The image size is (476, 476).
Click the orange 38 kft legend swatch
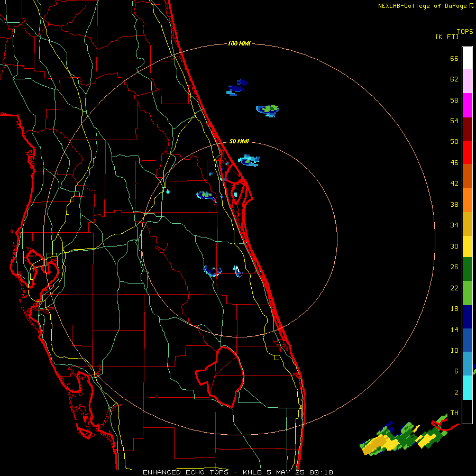coord(467,200)
